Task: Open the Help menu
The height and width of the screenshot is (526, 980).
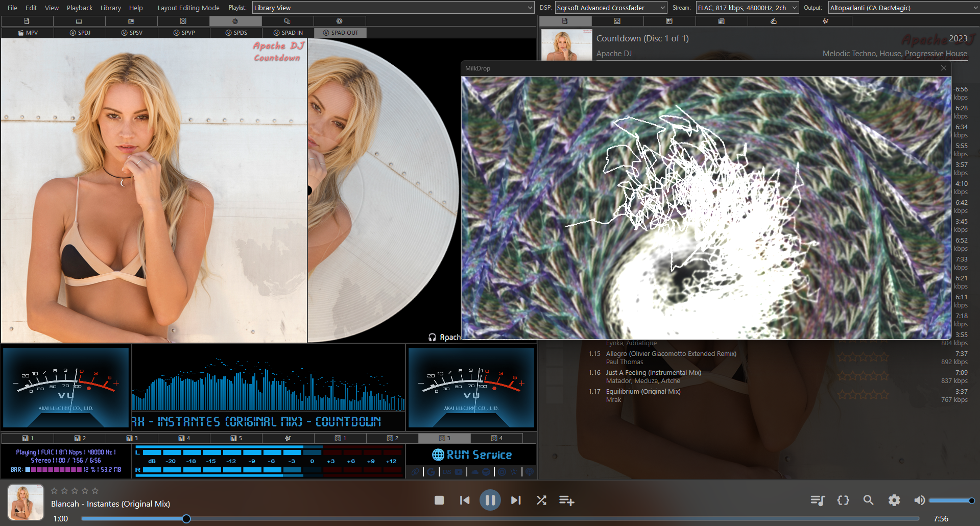Action: (136, 8)
